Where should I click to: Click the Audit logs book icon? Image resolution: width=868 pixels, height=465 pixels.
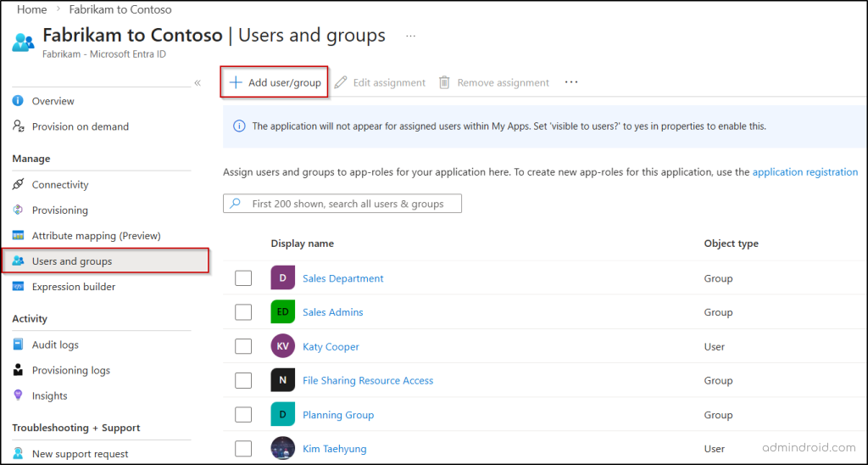pyautogui.click(x=19, y=345)
